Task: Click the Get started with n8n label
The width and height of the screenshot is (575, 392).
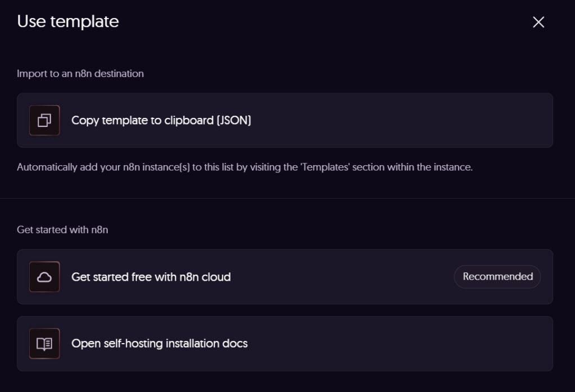Action: pyautogui.click(x=62, y=230)
